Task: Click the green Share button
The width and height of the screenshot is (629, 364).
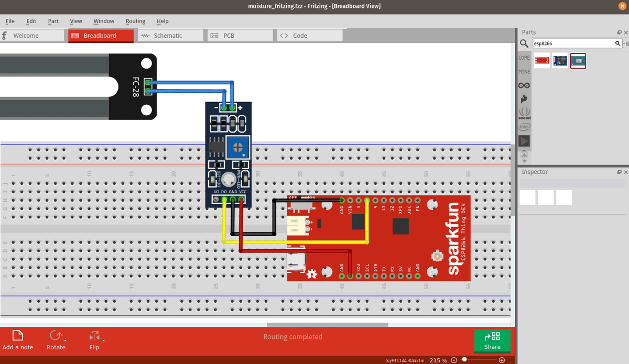Action: point(492,340)
